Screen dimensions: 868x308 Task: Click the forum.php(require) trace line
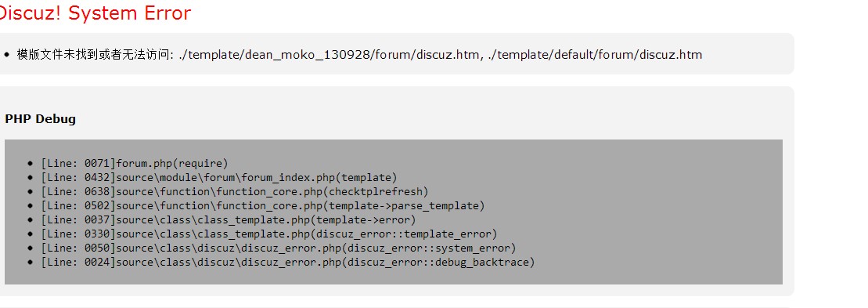tap(135, 164)
